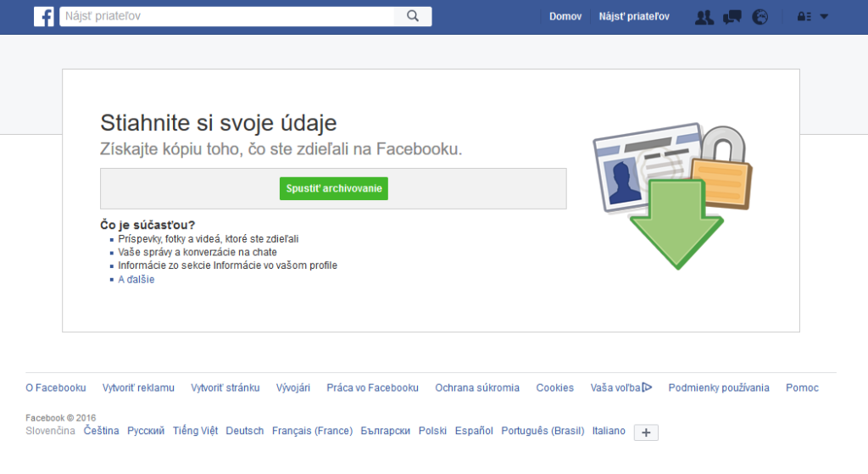Viewport: 868px width, 474px height.
Task: Click the Facebook logo icon
Action: point(44,17)
